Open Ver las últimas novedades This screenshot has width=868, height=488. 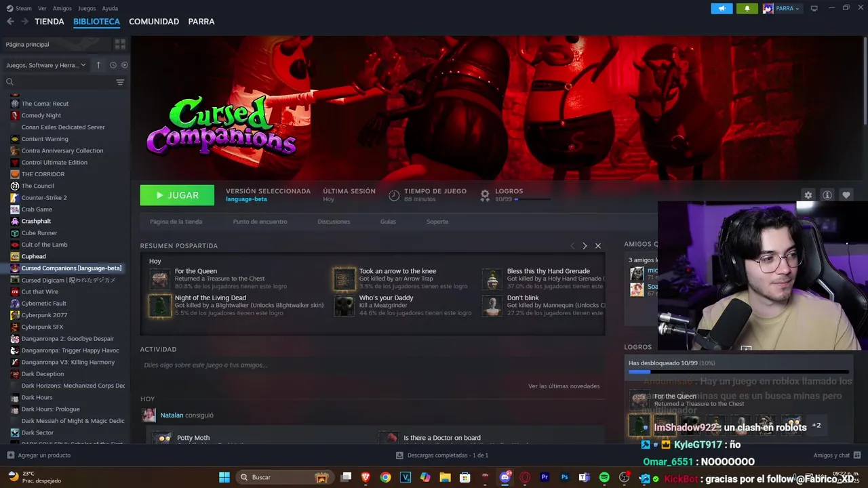(564, 386)
